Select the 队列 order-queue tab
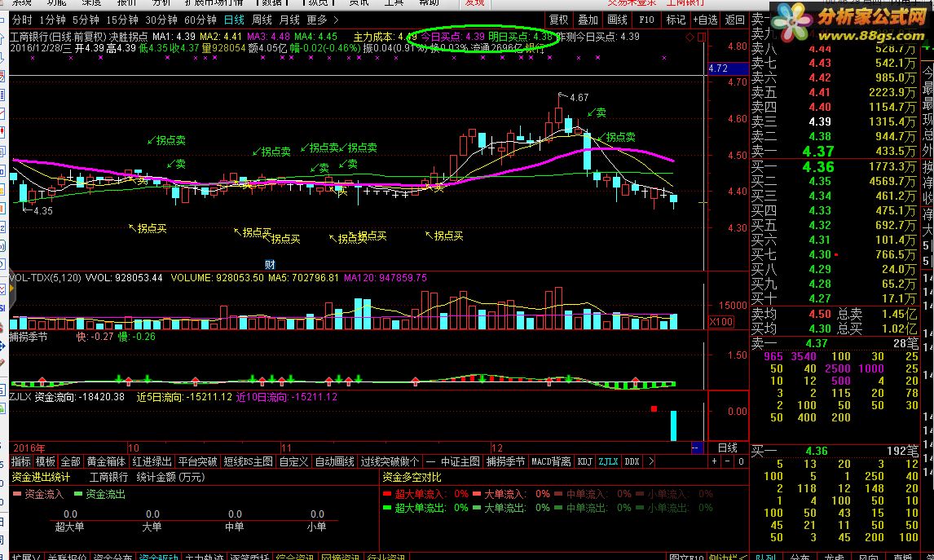Viewport: 934px width, 560px height. [x=765, y=557]
